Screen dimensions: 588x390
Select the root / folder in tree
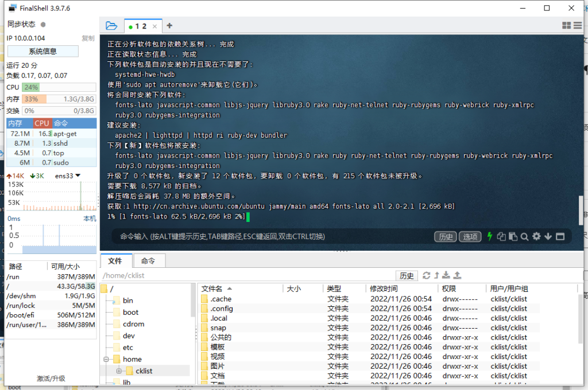(x=107, y=289)
